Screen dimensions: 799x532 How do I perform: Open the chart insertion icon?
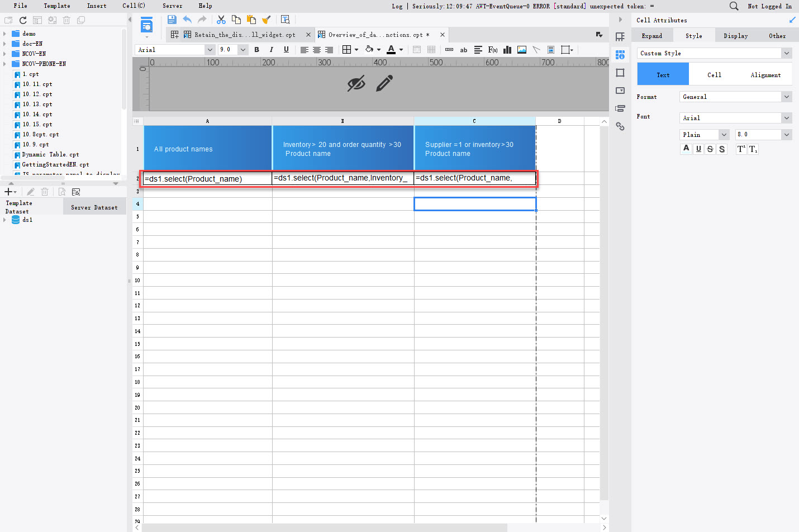[x=507, y=50]
